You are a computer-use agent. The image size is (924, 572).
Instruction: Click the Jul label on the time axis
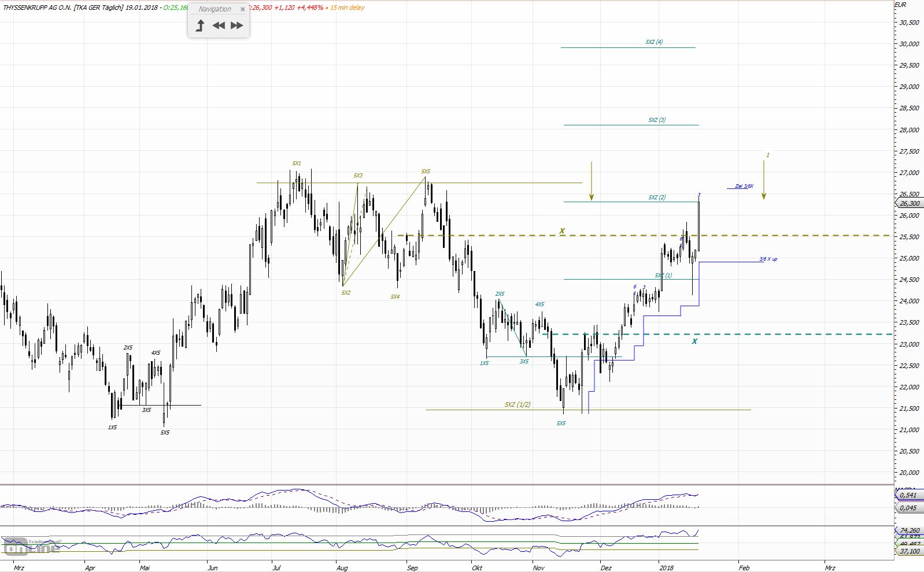(x=276, y=568)
